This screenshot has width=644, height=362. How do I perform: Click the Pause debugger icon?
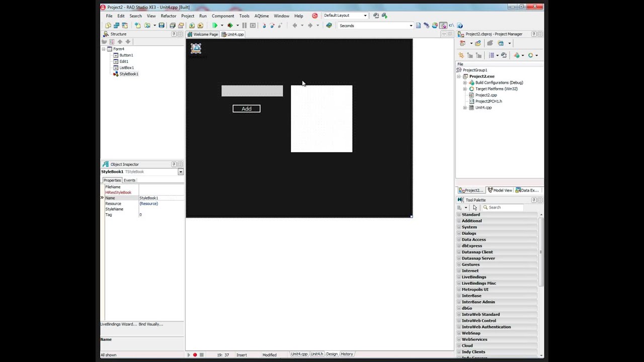(245, 25)
